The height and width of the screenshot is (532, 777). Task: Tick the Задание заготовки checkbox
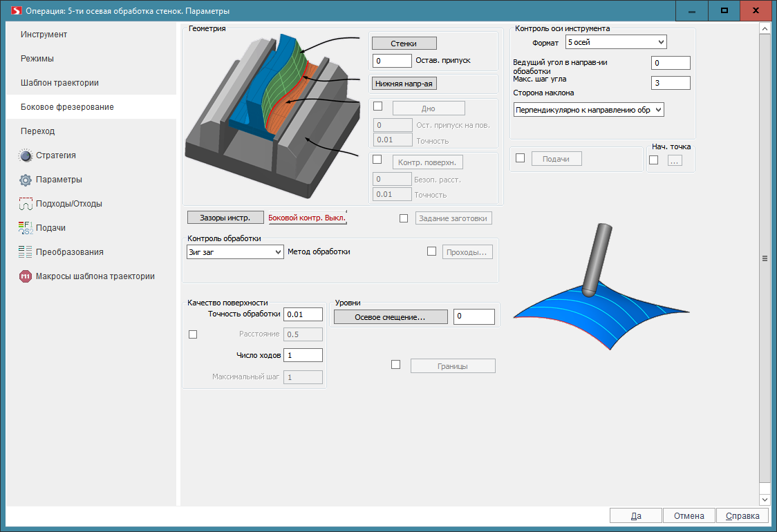coord(404,218)
